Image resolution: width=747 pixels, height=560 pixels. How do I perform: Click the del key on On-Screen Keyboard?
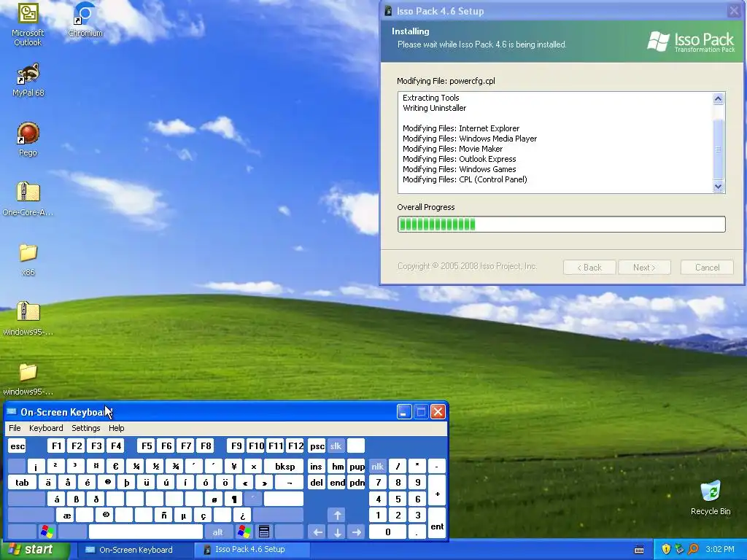317,483
